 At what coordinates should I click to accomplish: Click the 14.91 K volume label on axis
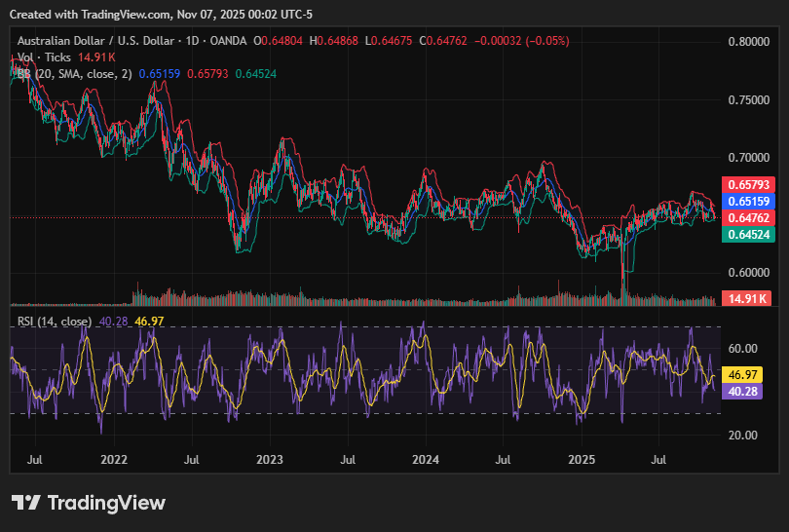746,298
